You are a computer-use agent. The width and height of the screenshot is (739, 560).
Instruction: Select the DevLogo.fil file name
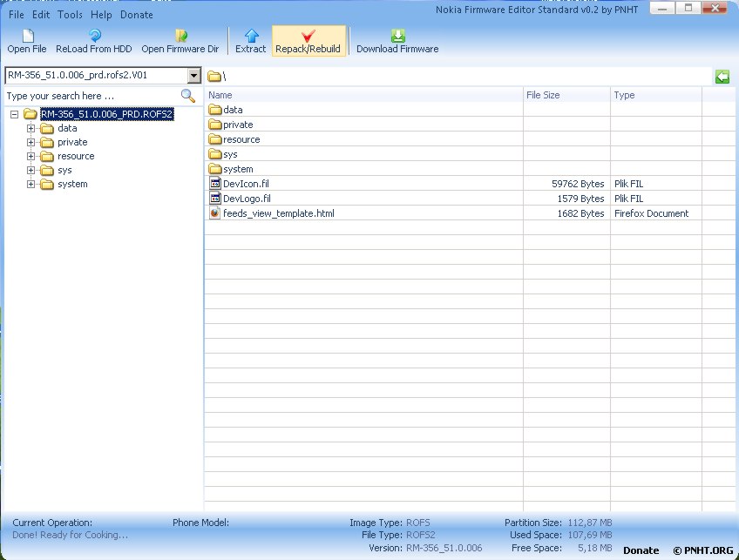coord(247,199)
